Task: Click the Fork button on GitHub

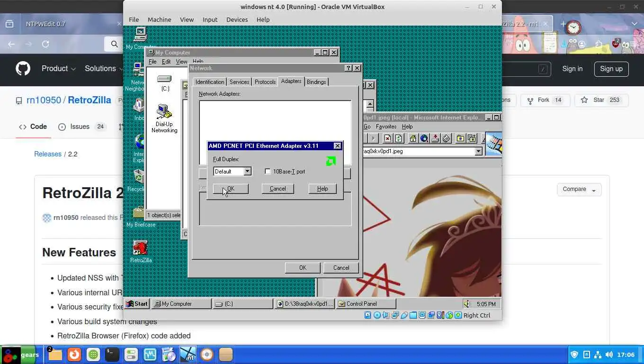Action: [545, 100]
